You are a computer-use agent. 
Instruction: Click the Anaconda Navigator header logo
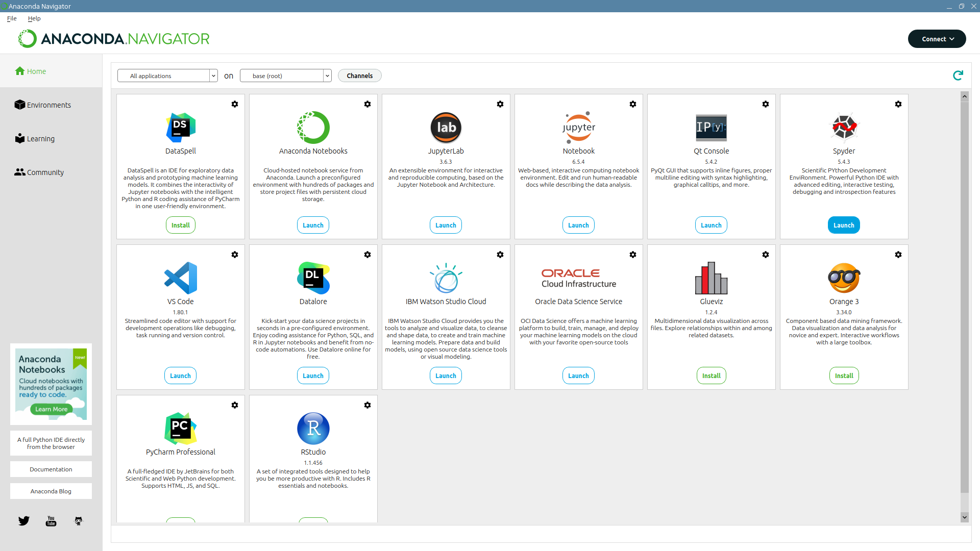tap(114, 39)
